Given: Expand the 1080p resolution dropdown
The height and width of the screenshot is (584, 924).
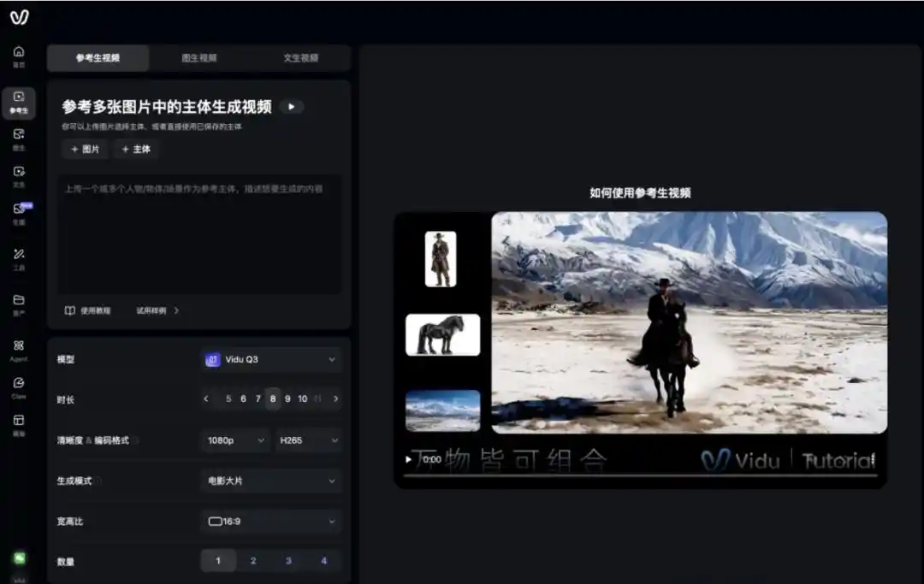Looking at the screenshot, I should click(x=236, y=440).
